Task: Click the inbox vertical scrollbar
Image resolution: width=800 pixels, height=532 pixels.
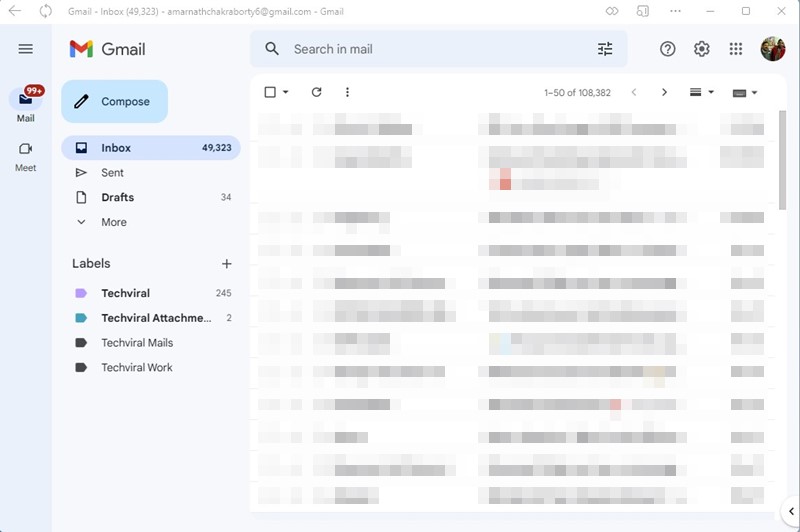Action: (x=783, y=160)
